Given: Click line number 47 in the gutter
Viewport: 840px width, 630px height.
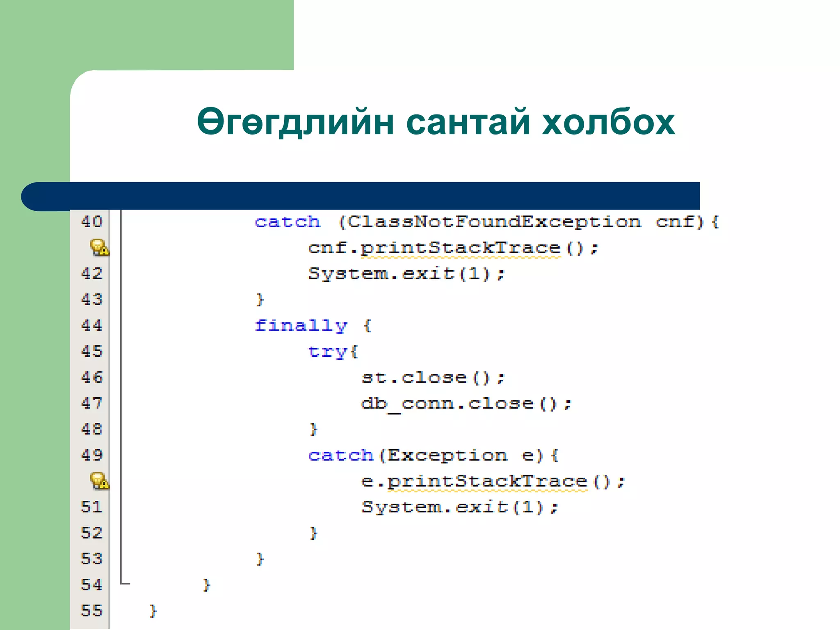Looking at the screenshot, I should [91, 403].
